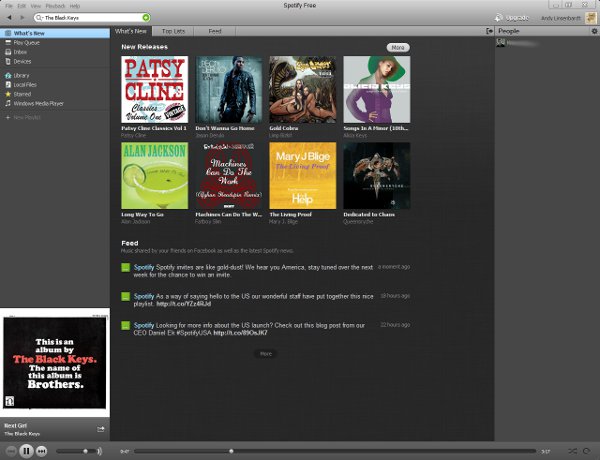Skip to the next track

click(x=42, y=451)
